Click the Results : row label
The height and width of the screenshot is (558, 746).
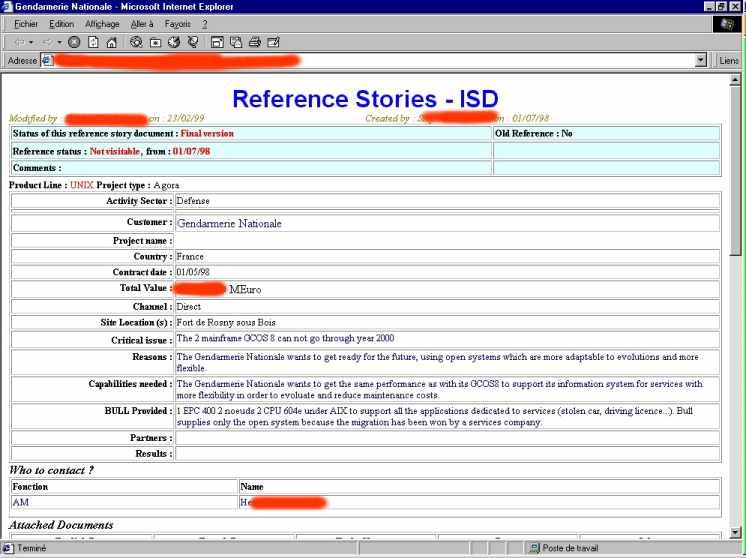(154, 454)
